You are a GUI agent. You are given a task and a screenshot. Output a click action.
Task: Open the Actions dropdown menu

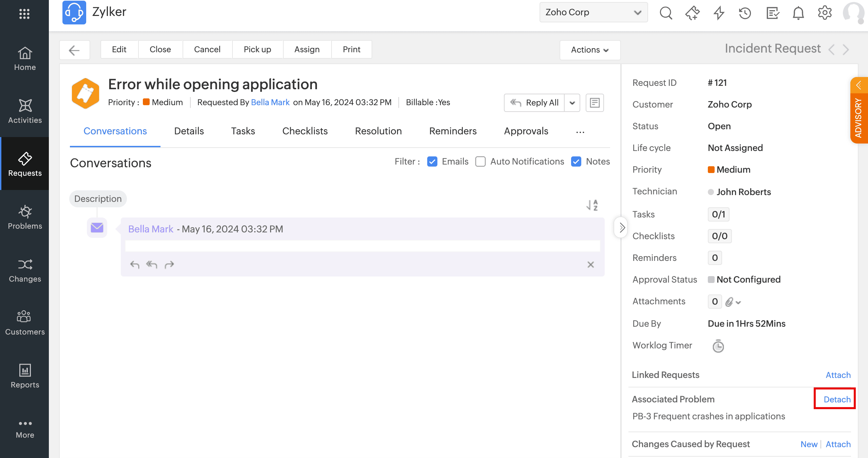590,50
